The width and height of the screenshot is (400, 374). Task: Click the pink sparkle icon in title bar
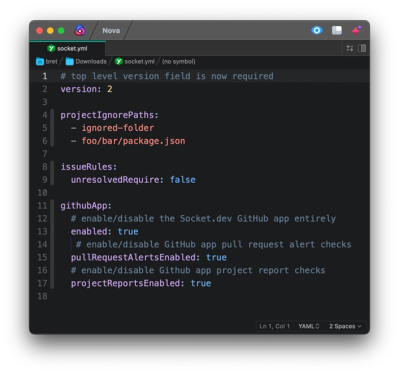(x=356, y=30)
